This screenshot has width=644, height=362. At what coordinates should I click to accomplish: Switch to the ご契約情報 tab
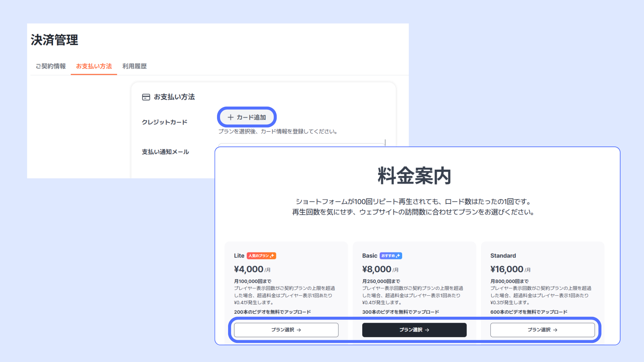click(x=51, y=66)
